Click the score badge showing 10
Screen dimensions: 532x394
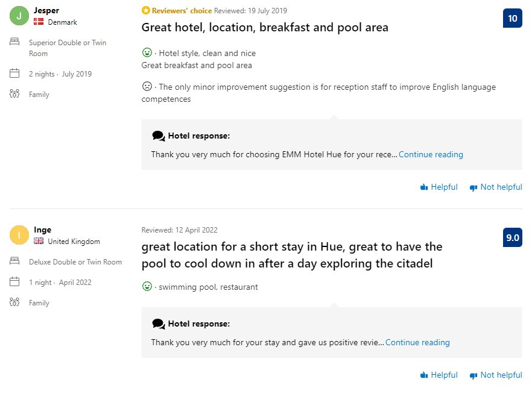point(512,19)
